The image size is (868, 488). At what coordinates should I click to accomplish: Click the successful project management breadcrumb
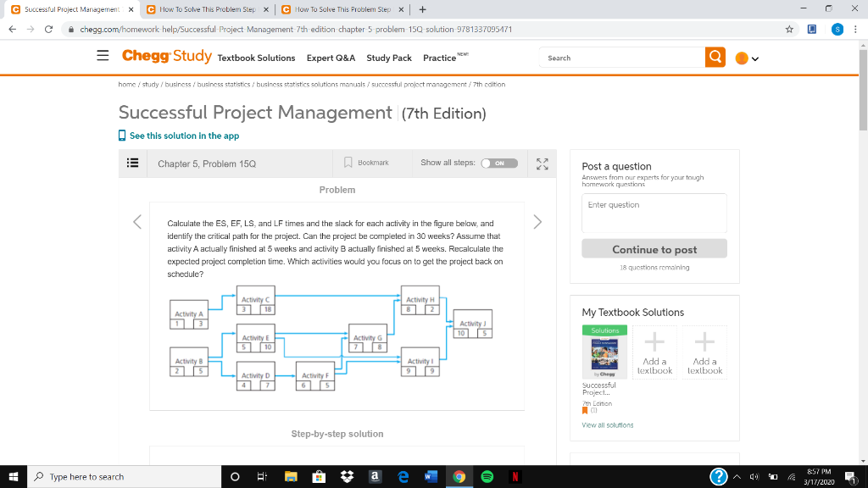point(419,85)
